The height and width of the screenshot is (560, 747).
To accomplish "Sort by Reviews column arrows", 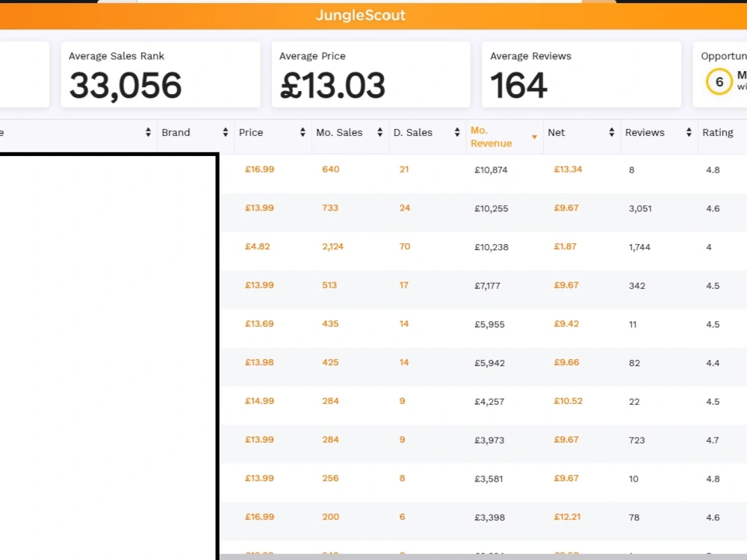I will click(689, 132).
